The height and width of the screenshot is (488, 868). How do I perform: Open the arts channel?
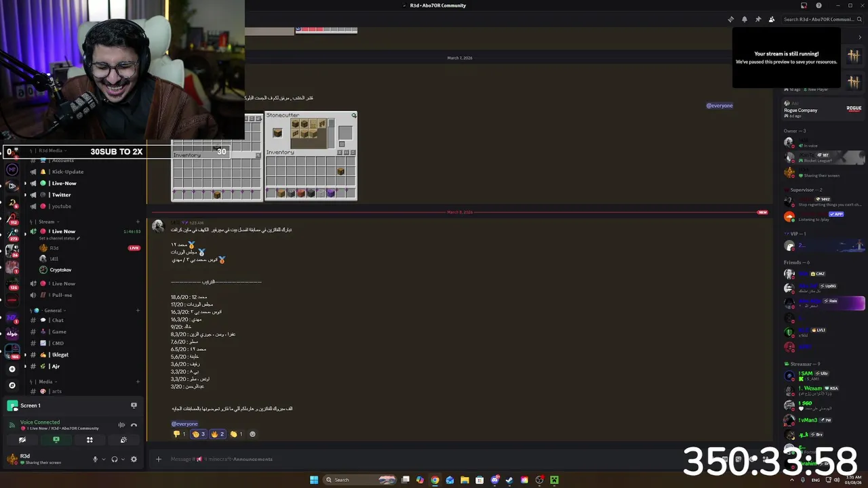coord(85,391)
